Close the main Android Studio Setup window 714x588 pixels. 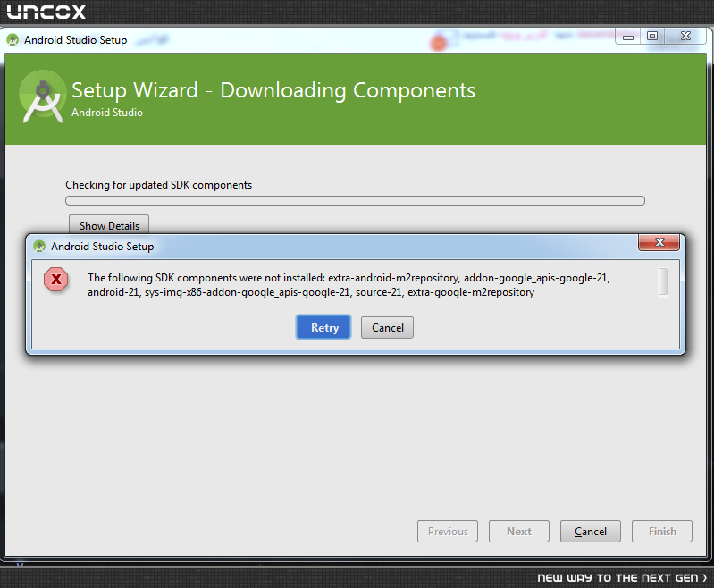(x=685, y=36)
